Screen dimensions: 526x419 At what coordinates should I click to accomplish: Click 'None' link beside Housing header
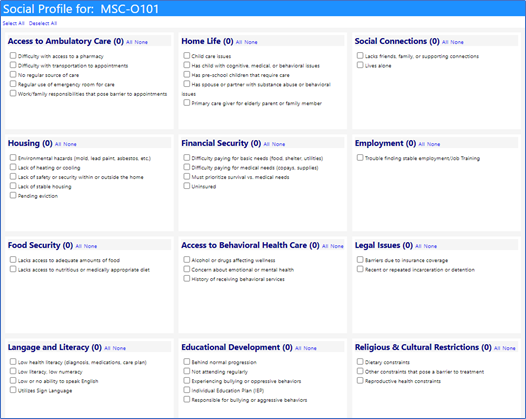pyautogui.click(x=70, y=144)
